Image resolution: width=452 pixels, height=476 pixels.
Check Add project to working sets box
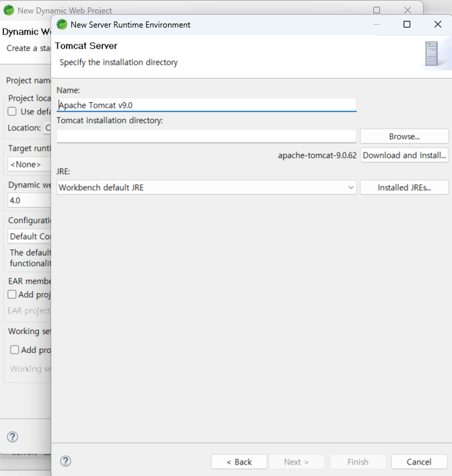[x=14, y=350]
